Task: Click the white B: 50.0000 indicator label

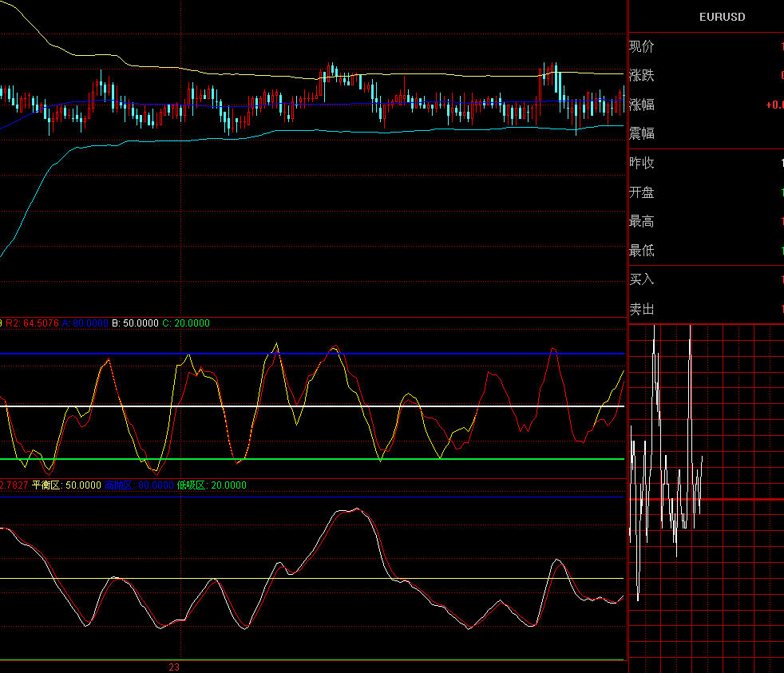Action: click(134, 323)
